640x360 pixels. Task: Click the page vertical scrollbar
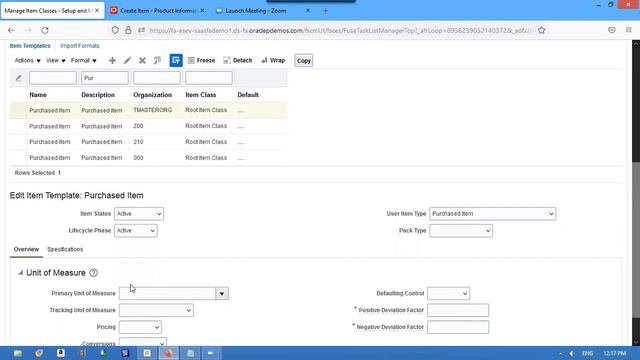pyautogui.click(x=636, y=239)
